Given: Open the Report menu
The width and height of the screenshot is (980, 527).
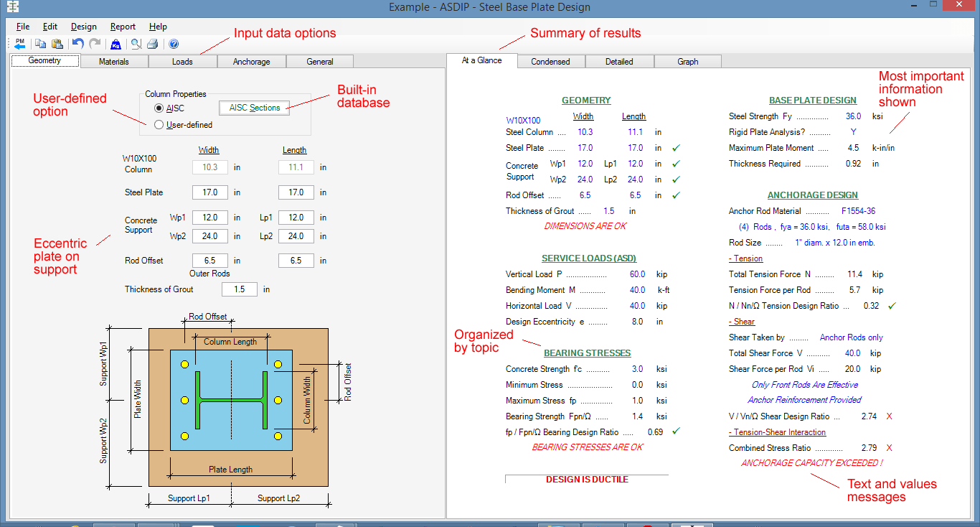Looking at the screenshot, I should pyautogui.click(x=122, y=27).
